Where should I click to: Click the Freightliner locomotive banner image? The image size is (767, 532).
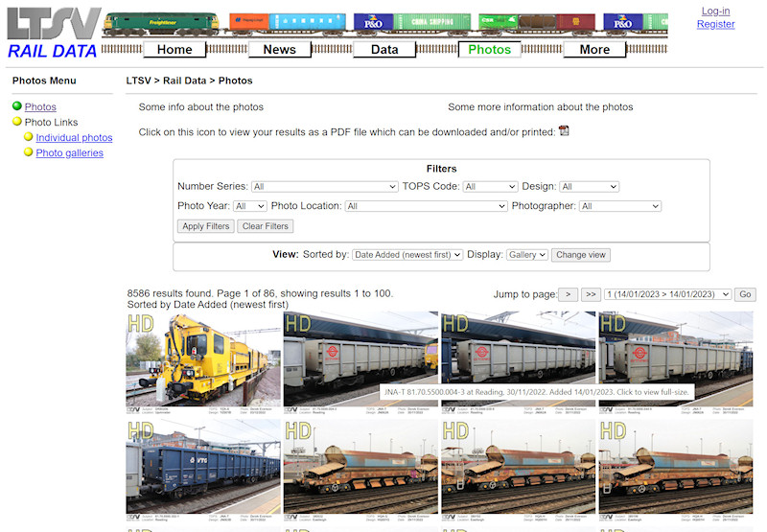[161, 23]
